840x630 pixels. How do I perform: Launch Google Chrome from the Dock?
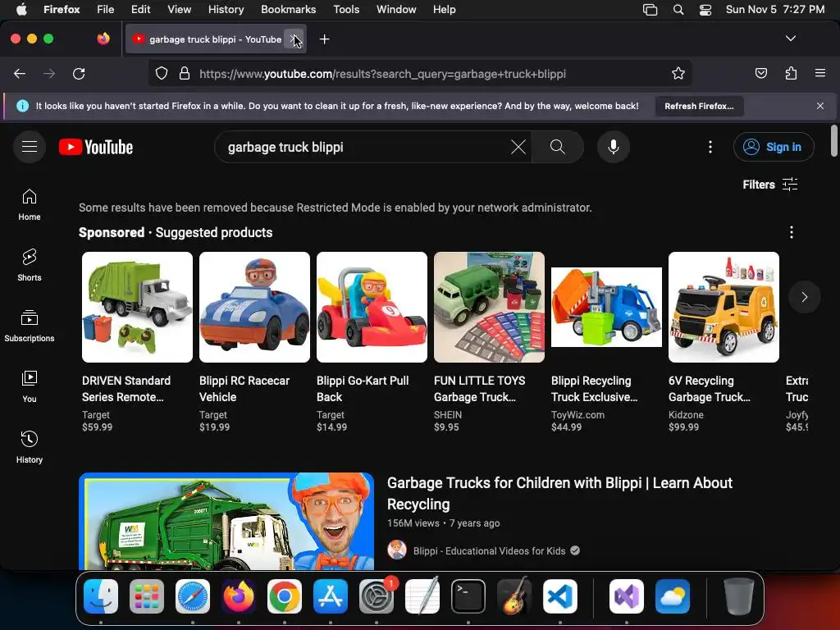285,596
